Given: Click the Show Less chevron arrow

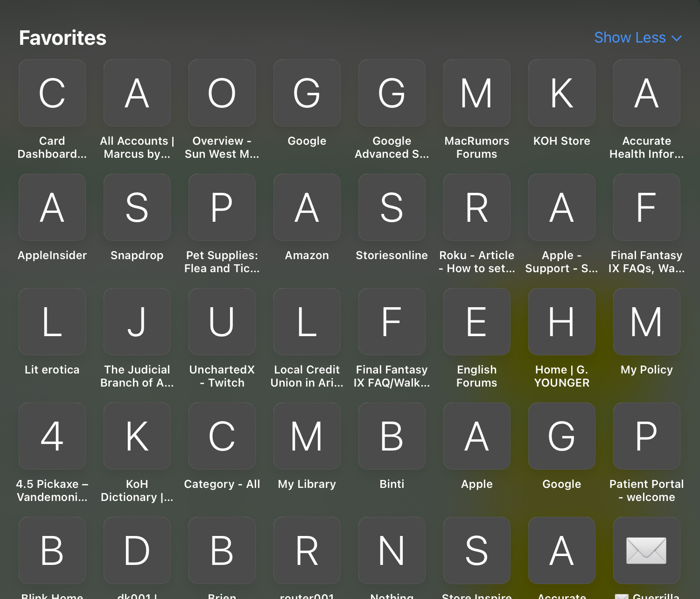Looking at the screenshot, I should click(x=677, y=38).
